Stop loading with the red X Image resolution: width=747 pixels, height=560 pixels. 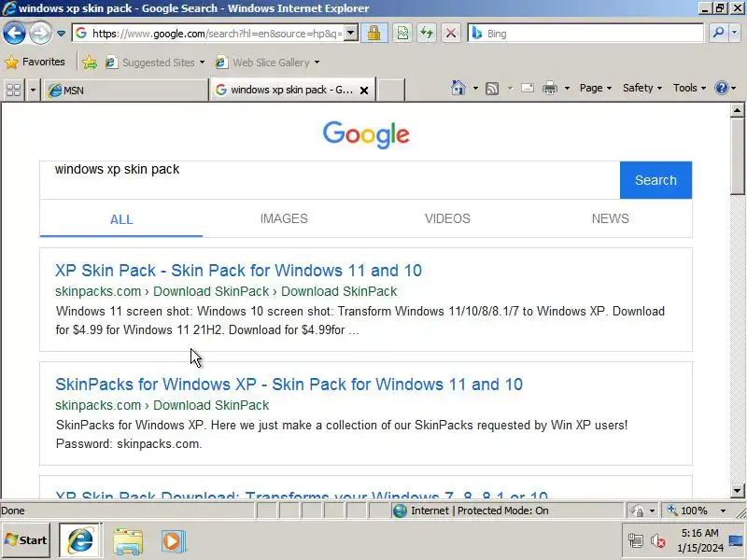pyautogui.click(x=451, y=33)
